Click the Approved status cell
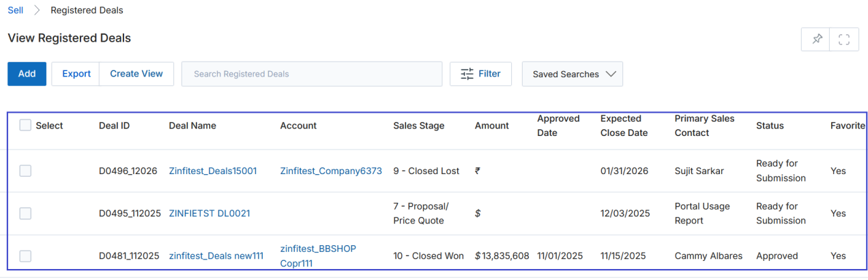Viewport: 868px width, 280px height. pos(777,256)
